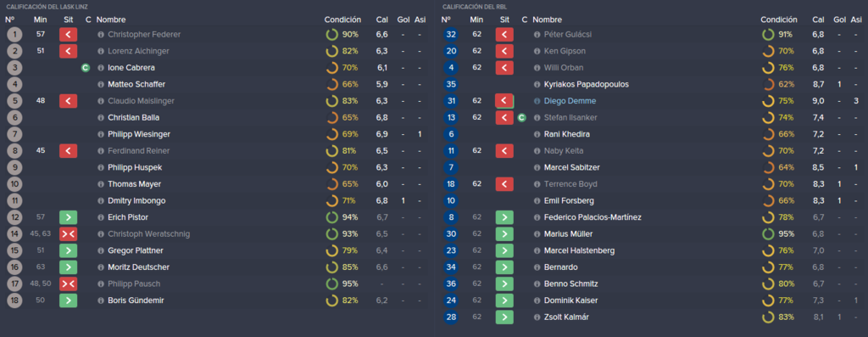868x337 pixels.
Task: Click shirt number 32 badge of Péter Gulácsi
Action: pos(451,34)
